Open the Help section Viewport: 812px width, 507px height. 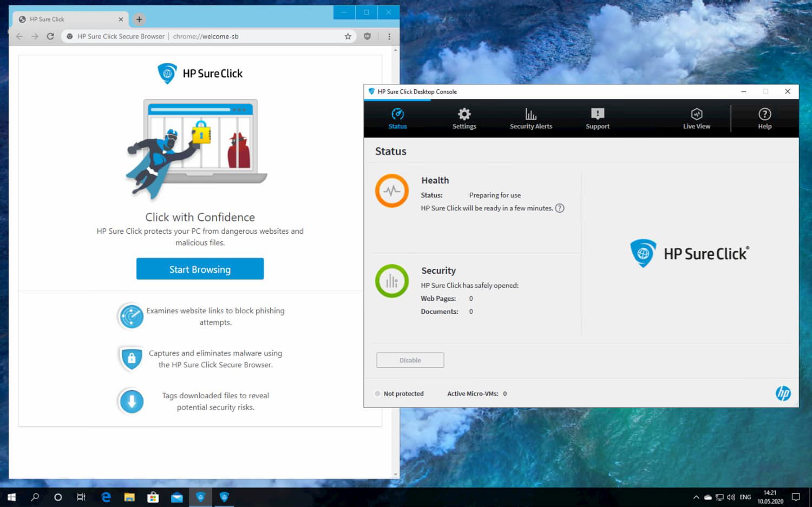click(x=764, y=118)
